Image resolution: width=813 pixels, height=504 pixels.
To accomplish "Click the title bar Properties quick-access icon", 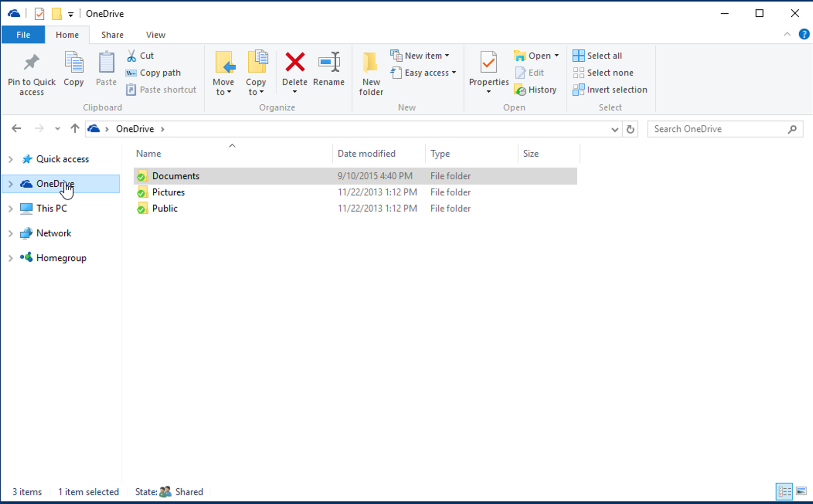I will pyautogui.click(x=40, y=14).
